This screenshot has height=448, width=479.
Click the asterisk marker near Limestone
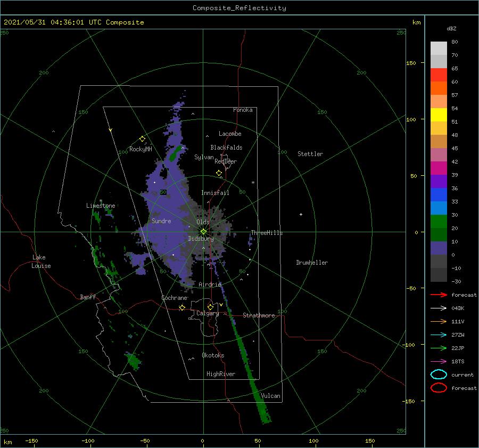tap(101, 201)
